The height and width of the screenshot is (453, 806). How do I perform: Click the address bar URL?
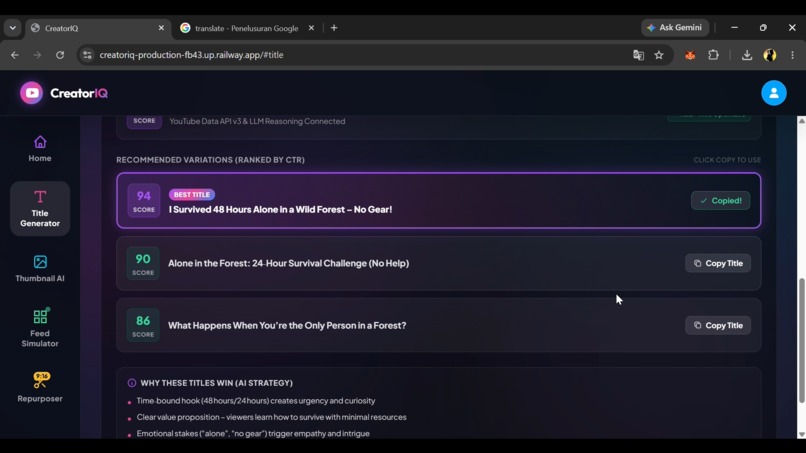click(x=191, y=55)
